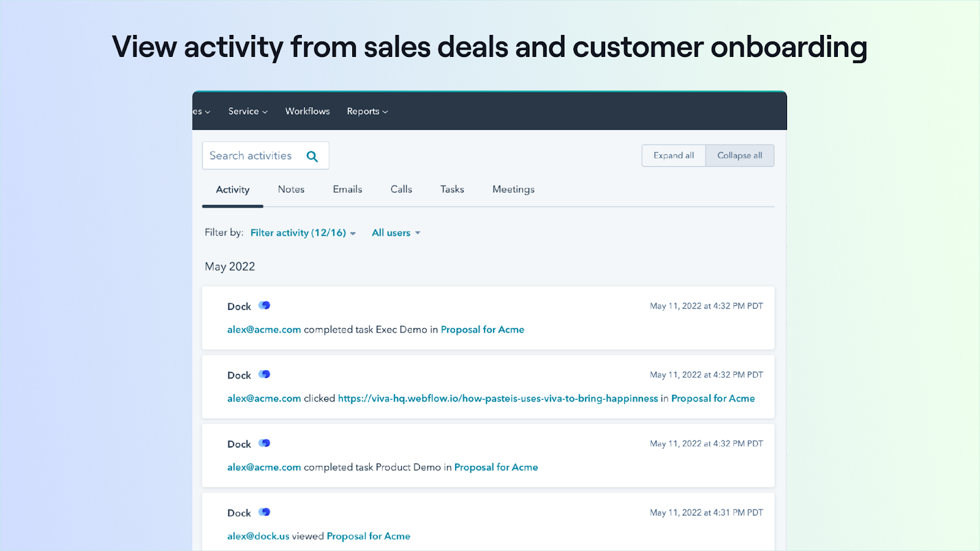Image resolution: width=980 pixels, height=551 pixels.
Task: Click the search magnifier icon
Action: 312,156
